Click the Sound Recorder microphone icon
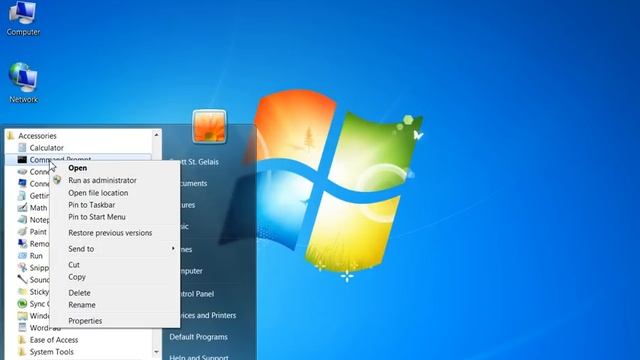The height and width of the screenshot is (360, 640). click(x=22, y=280)
